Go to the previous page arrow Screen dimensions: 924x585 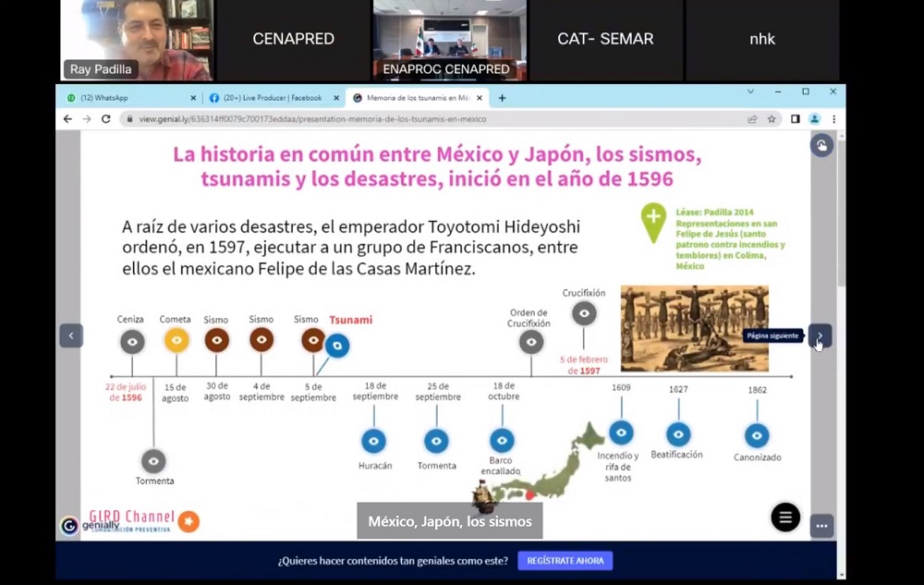71,335
